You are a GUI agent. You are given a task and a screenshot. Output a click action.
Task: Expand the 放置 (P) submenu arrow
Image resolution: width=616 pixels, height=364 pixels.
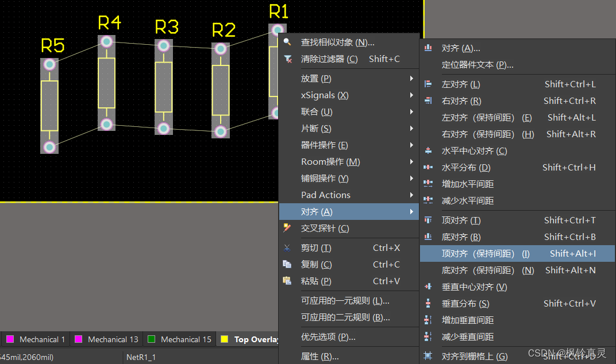(411, 78)
